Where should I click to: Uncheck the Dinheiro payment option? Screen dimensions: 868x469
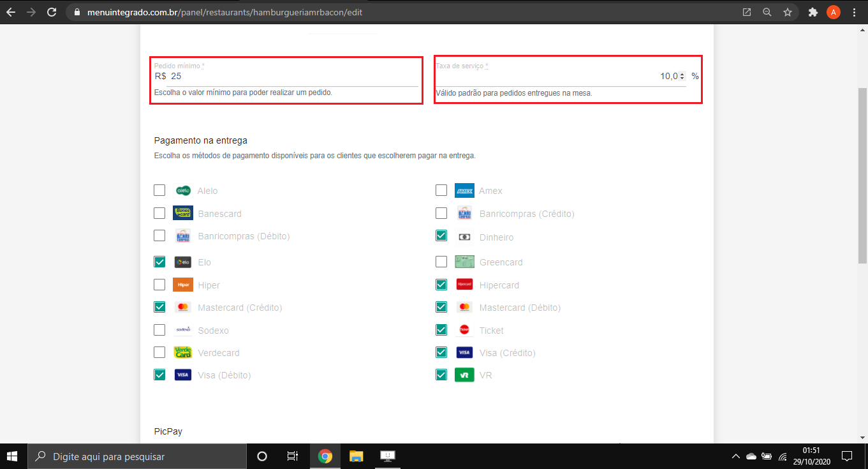(441, 236)
